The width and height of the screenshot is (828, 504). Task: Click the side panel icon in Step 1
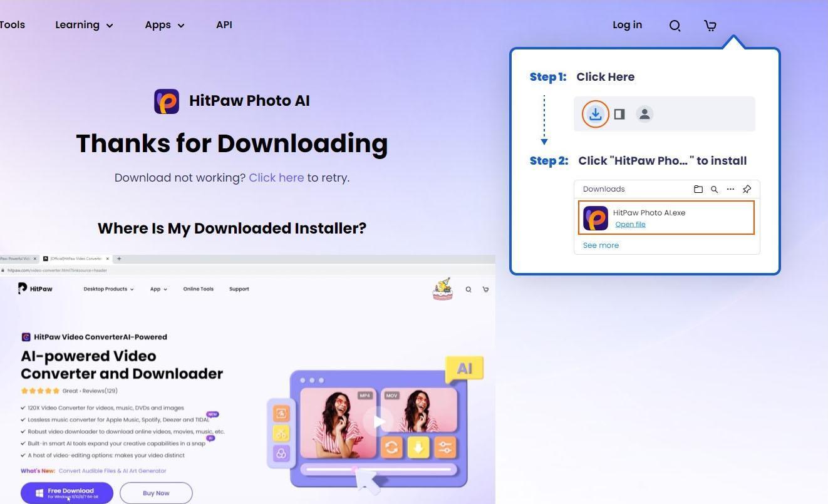click(619, 114)
